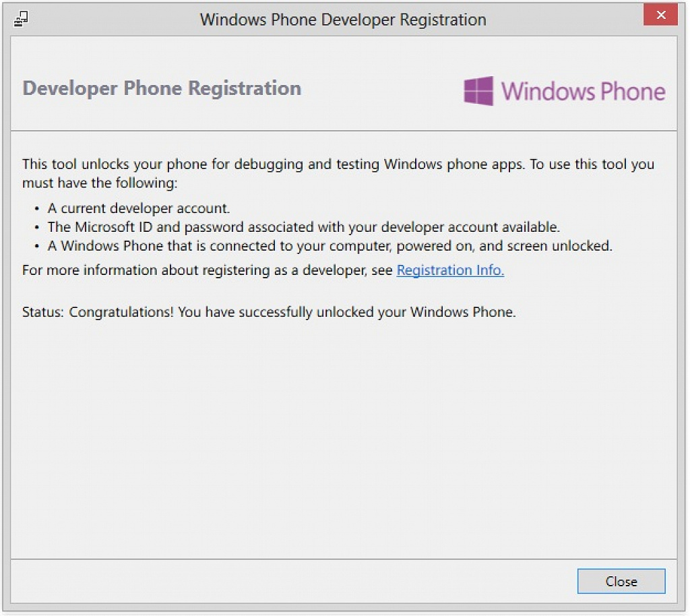Select the "A current developer account." bullet
690x616 pixels.
click(139, 208)
